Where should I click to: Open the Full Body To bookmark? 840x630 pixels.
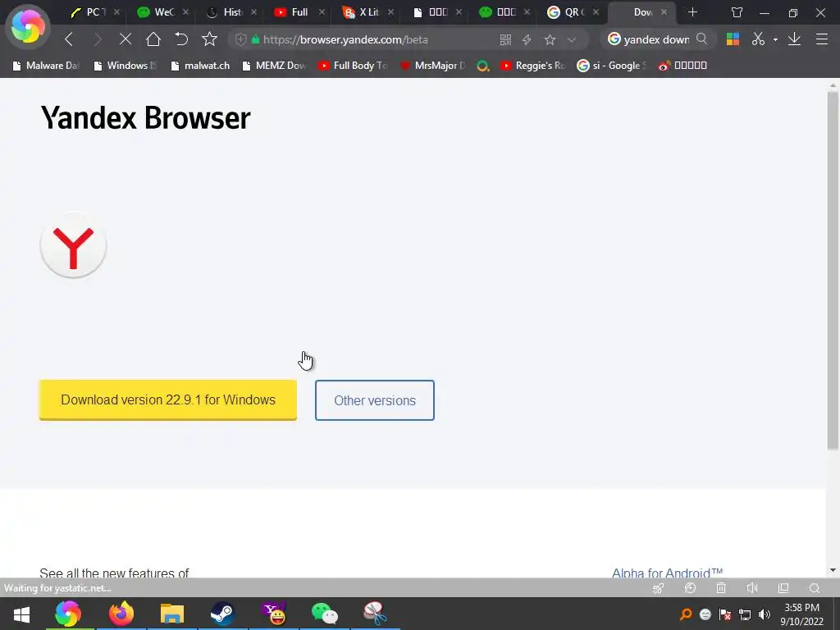pyautogui.click(x=353, y=66)
